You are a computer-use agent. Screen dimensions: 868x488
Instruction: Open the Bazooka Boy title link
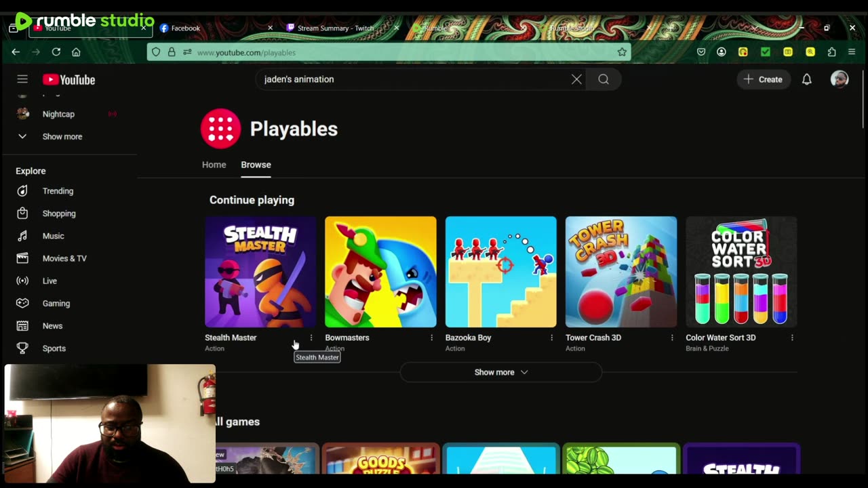(x=468, y=338)
